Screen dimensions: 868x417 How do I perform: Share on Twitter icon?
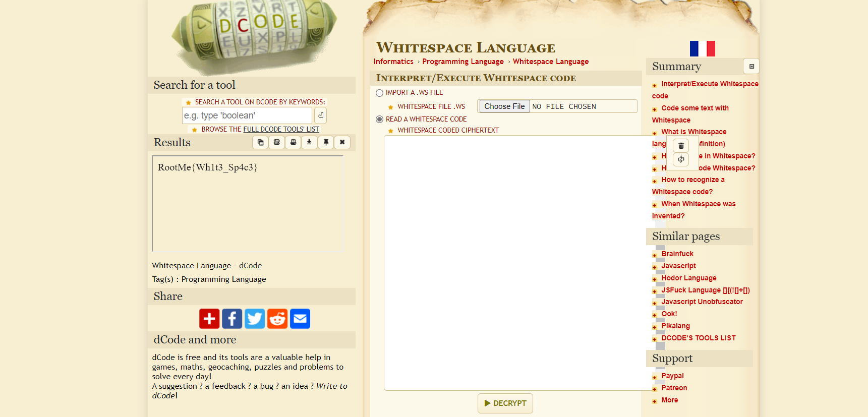coord(255,319)
